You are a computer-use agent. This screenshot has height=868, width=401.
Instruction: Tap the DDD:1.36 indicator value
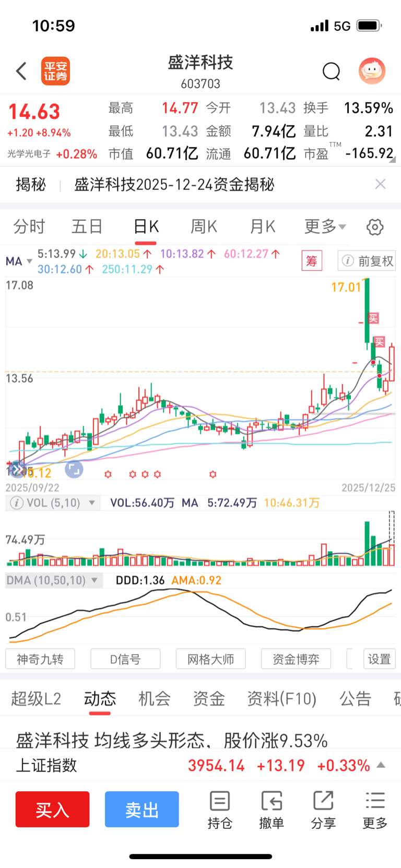[140, 580]
